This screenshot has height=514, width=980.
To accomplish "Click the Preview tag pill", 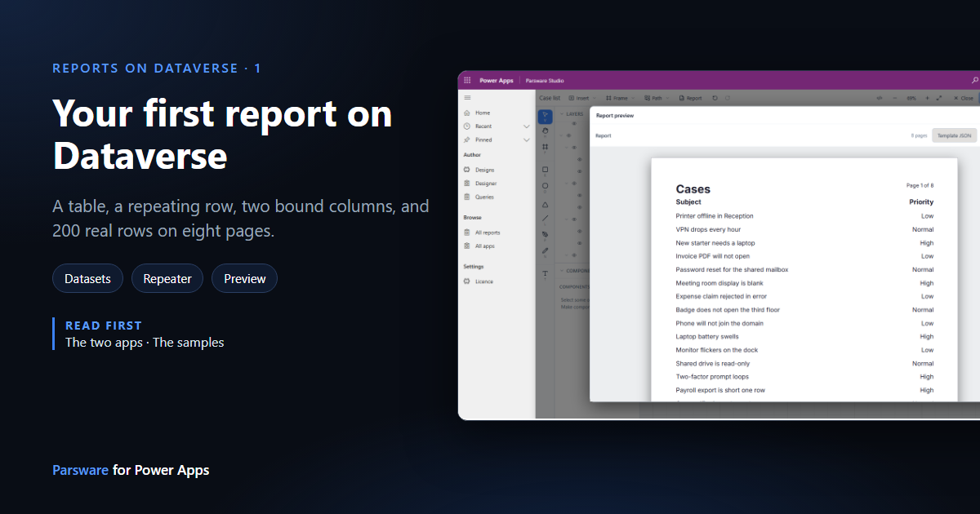I will [245, 278].
